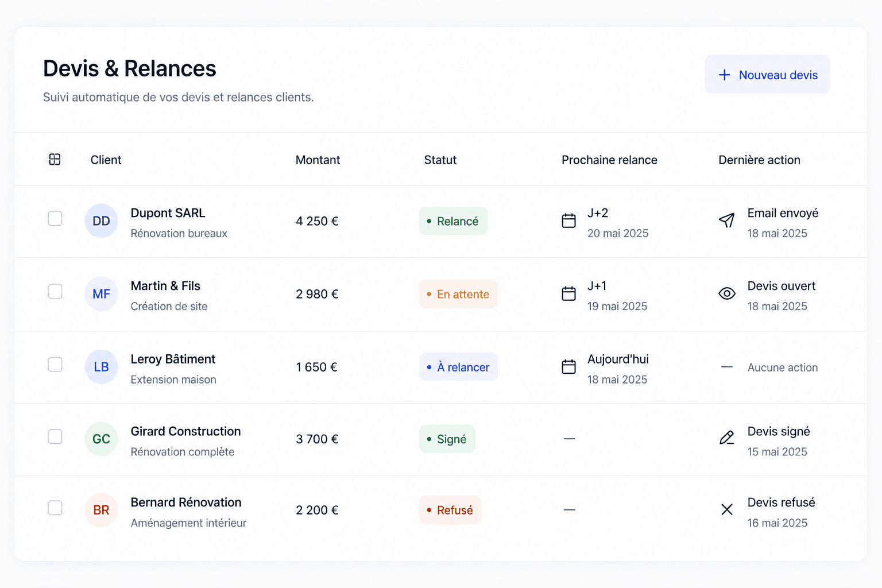Open the Dupont SARL client name
The height and width of the screenshot is (588, 882).
click(x=168, y=213)
